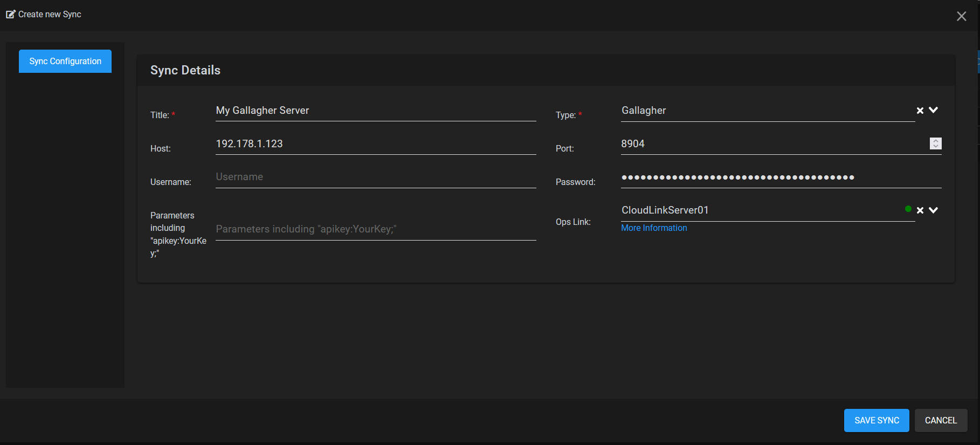
Task: Close the Create new Sync dialog
Action: (962, 16)
